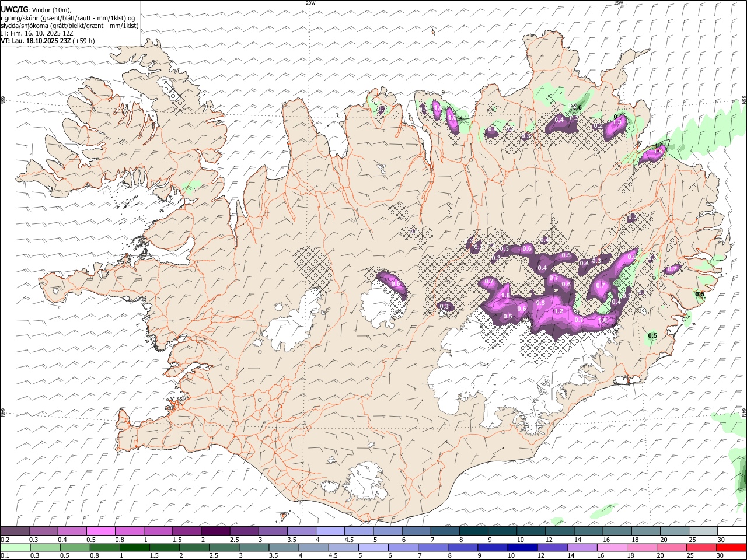Click the darkest purple 0.2 swatch starting top legend

tap(15, 531)
